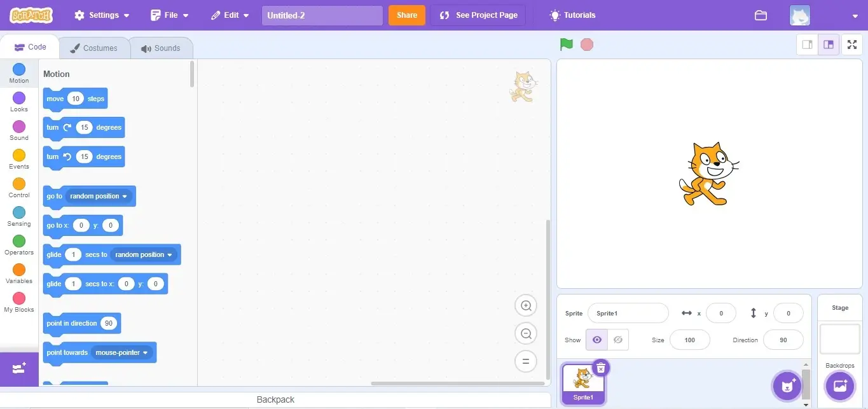This screenshot has height=409, width=868.
Task: Select the Motion block category
Action: (19, 73)
